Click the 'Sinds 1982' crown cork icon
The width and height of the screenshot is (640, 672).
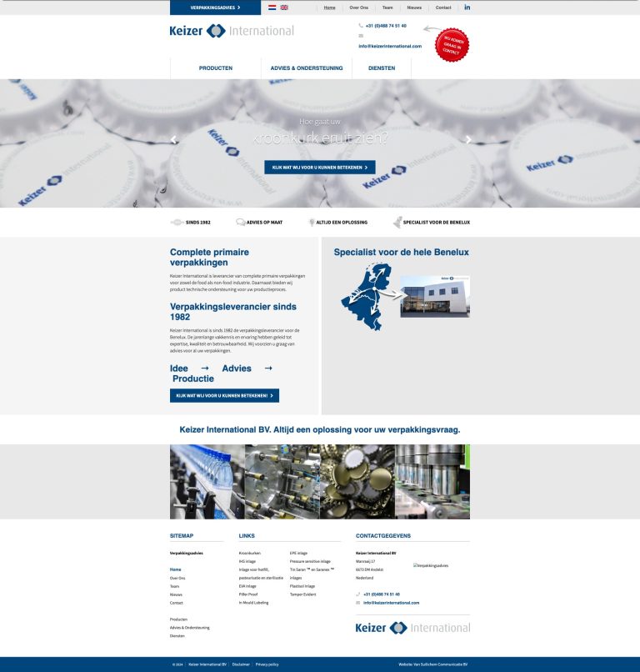[x=177, y=222]
